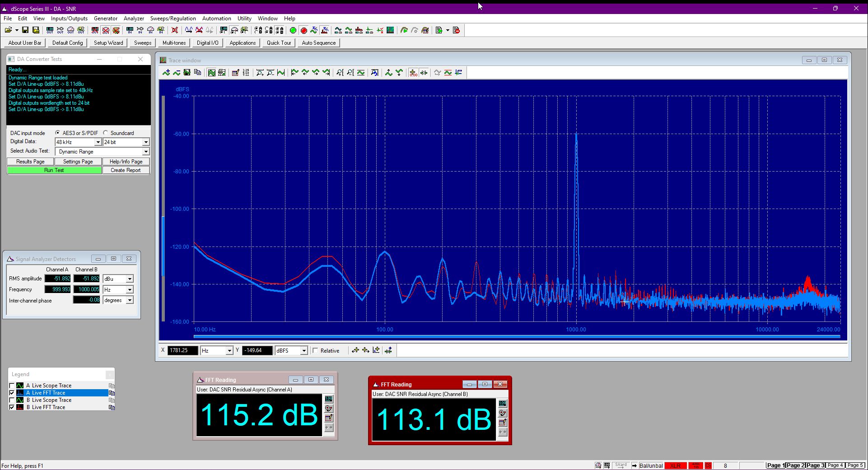
Task: Open the Sweeps/Regulation menu
Action: (173, 19)
